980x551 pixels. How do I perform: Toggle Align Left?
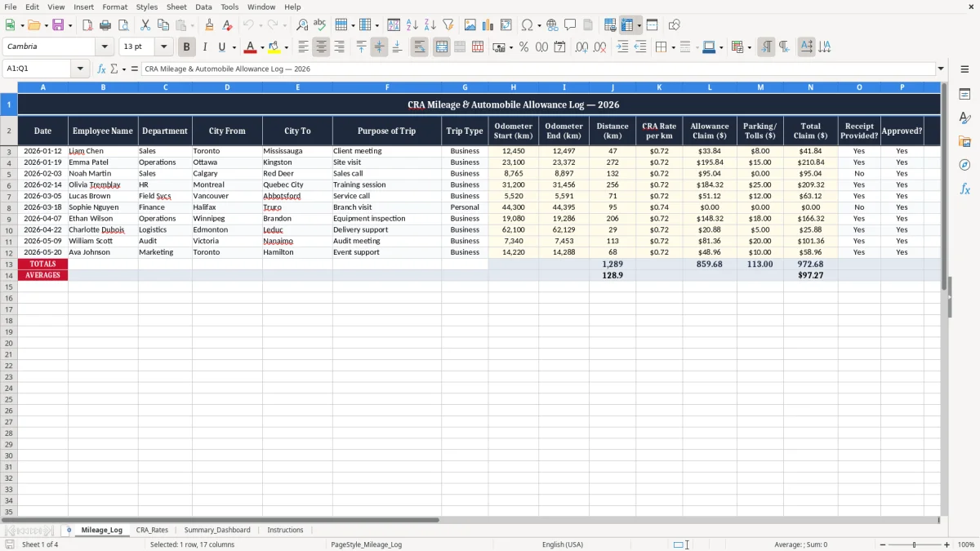tap(303, 47)
